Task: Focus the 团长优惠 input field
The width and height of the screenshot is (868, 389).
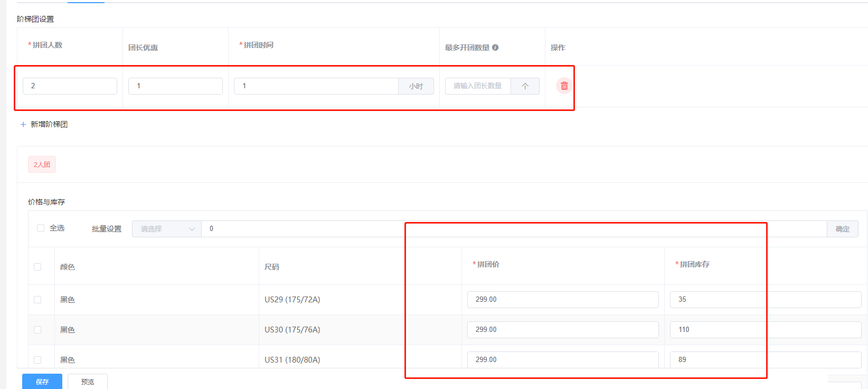Action: point(175,86)
